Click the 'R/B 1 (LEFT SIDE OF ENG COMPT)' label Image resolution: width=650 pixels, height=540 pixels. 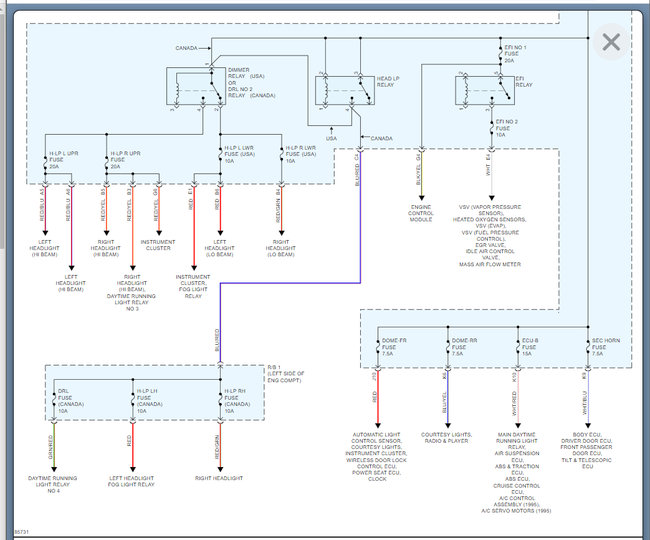(x=286, y=374)
